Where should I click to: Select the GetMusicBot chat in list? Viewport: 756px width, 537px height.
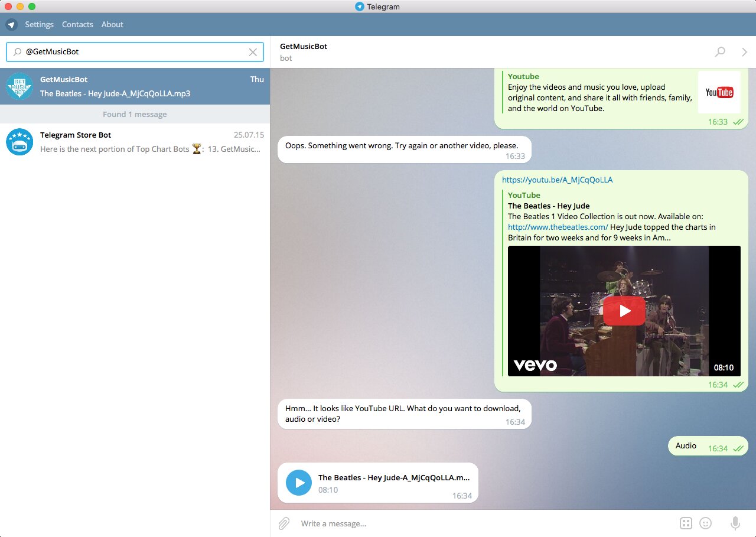135,86
